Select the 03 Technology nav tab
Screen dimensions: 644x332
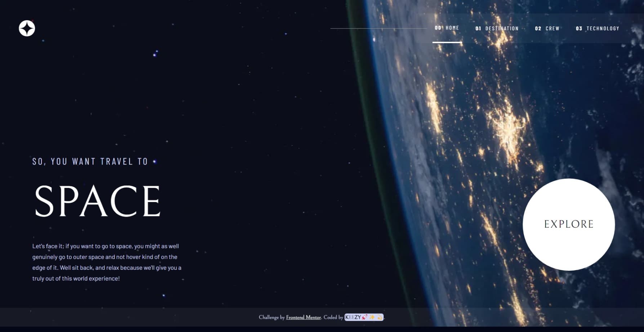[598, 28]
